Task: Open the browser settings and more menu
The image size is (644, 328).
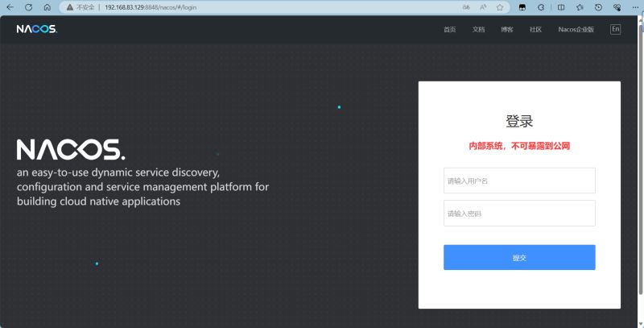Action: pyautogui.click(x=635, y=7)
